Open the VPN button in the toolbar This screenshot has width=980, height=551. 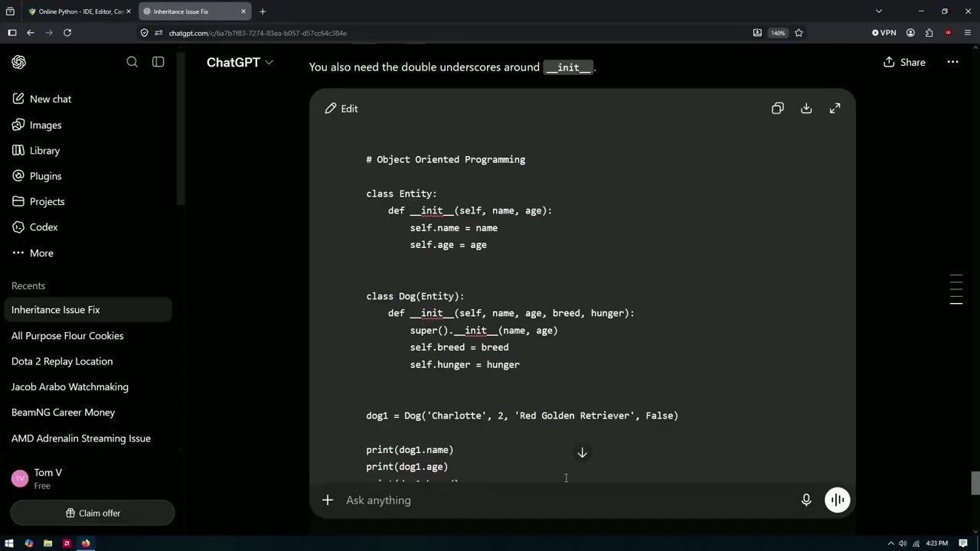click(884, 33)
